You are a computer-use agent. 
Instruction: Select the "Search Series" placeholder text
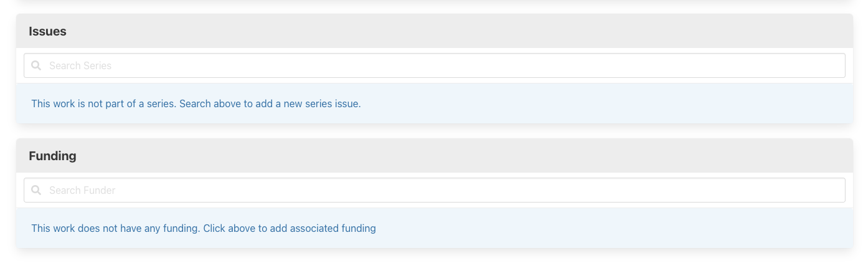80,65
